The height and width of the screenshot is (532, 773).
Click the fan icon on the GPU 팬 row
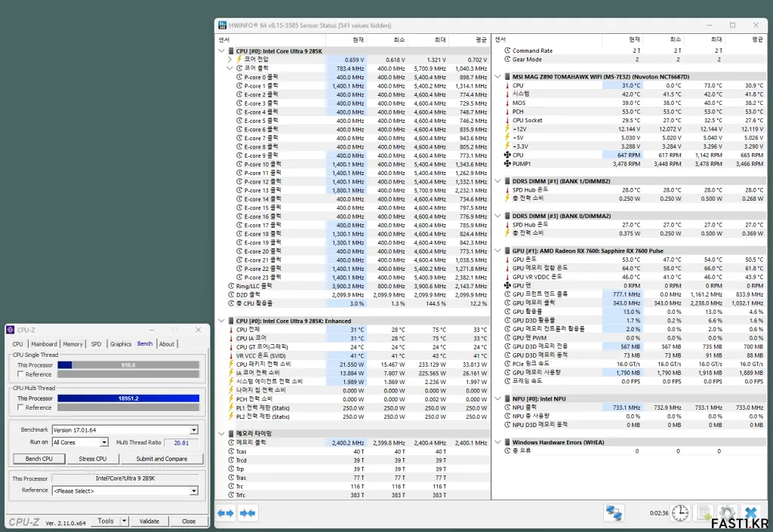pos(507,285)
